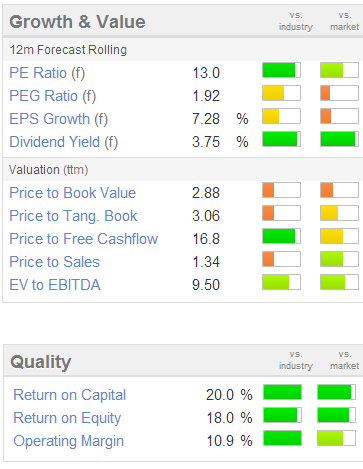The image size is (363, 469).
Task: Open the Price to Book Value link
Action: click(73, 193)
